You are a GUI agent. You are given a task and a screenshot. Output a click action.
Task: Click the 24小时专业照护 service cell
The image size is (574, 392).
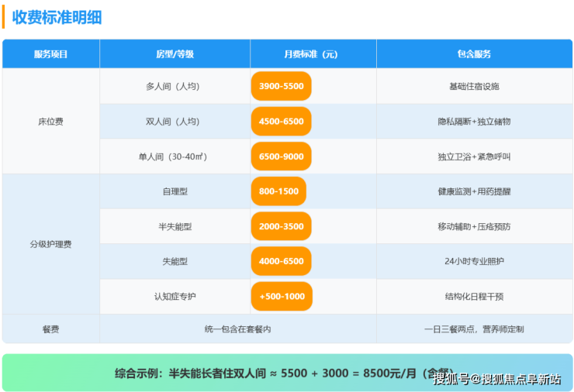474,261
